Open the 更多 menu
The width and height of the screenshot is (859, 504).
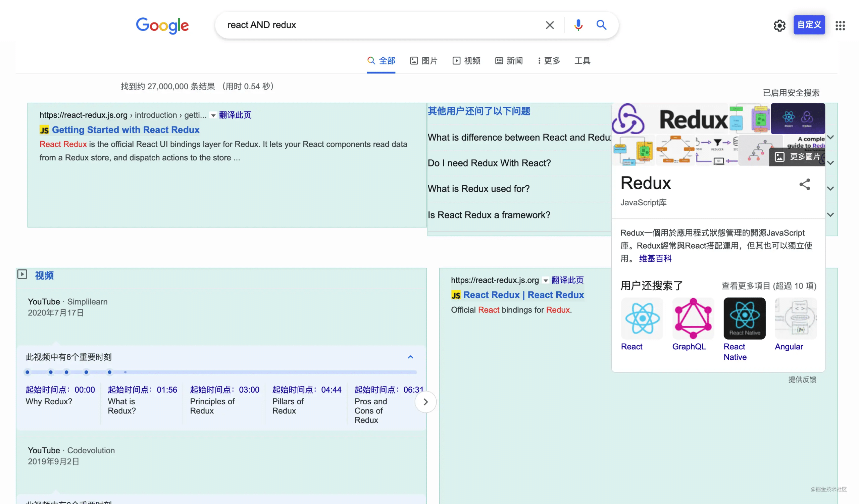pos(549,61)
